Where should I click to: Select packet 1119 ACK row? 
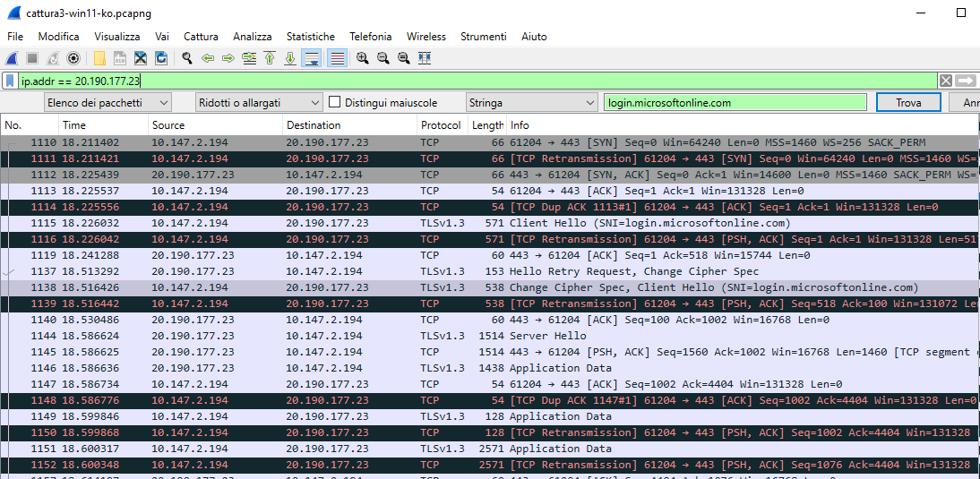click(x=490, y=255)
